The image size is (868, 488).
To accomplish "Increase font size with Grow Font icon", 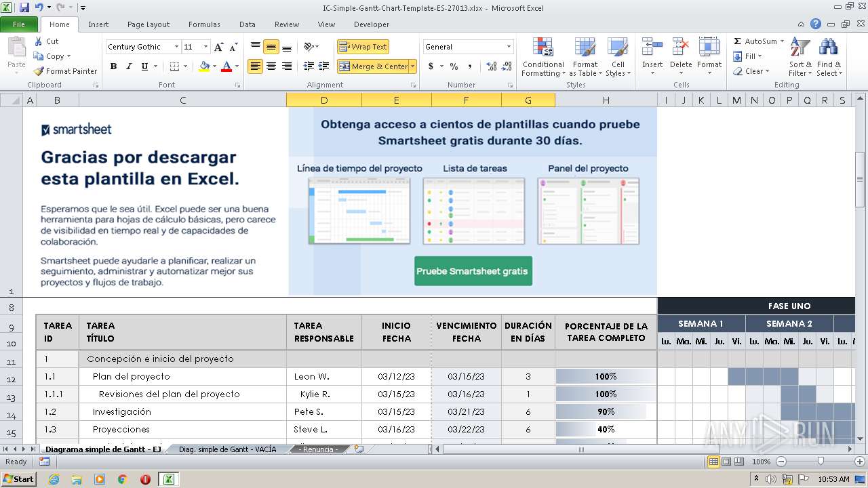I will tap(218, 47).
